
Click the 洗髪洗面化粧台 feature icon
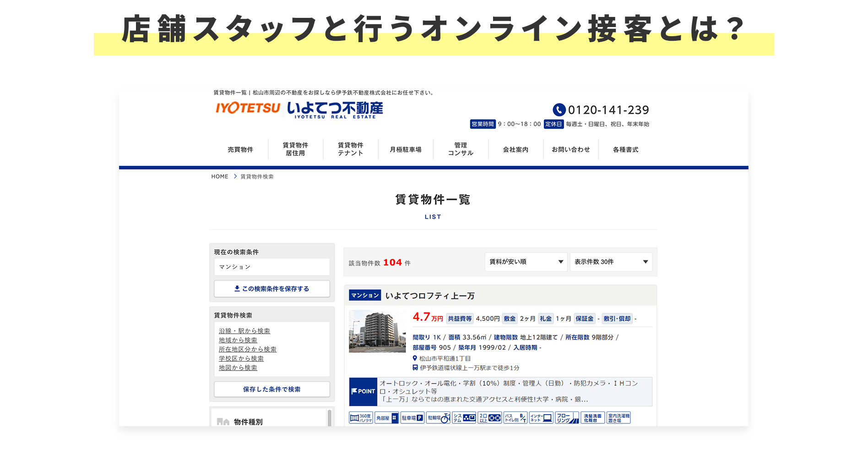[x=593, y=418]
